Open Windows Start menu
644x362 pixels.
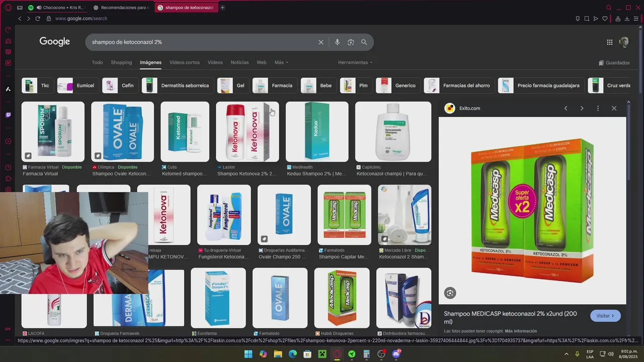click(x=248, y=354)
